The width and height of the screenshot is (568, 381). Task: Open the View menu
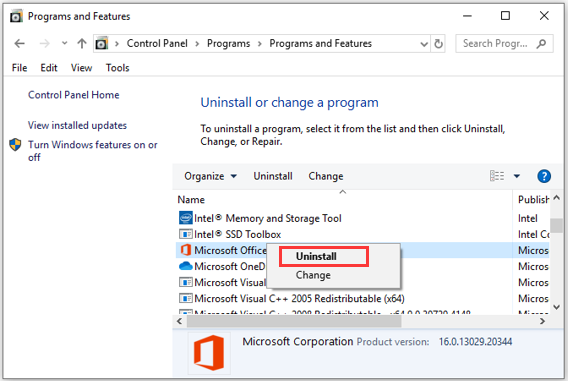(x=82, y=68)
